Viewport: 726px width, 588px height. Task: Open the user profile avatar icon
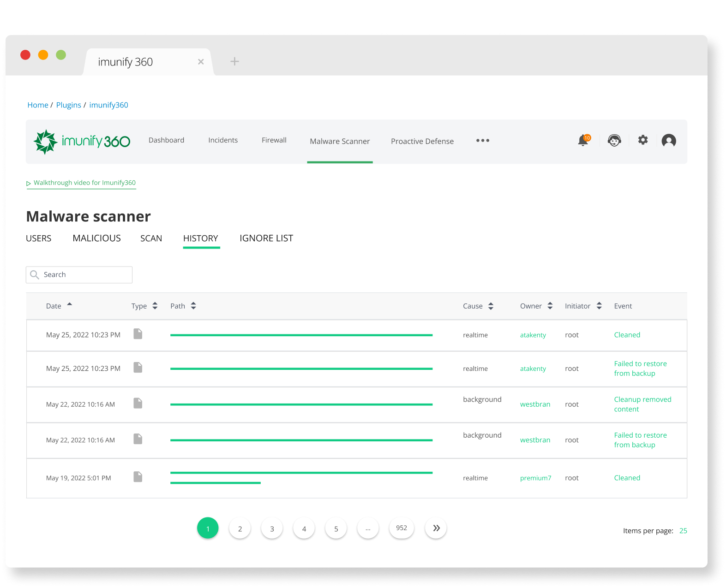tap(669, 140)
